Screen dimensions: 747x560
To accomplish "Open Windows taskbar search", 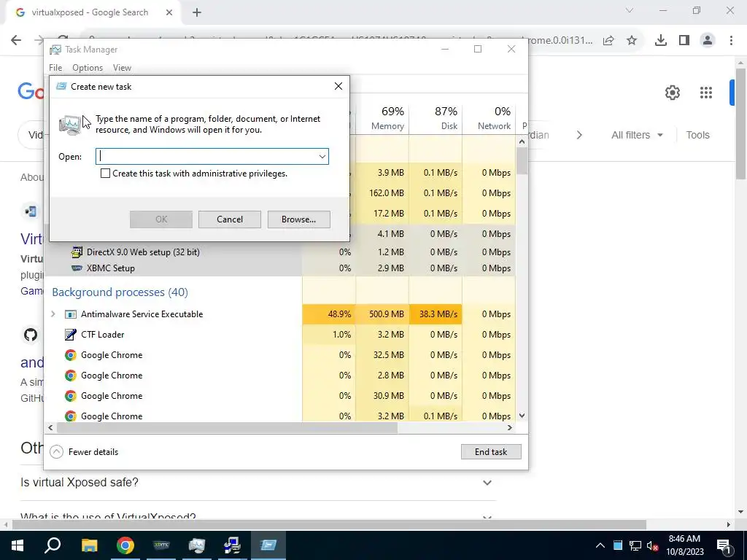I will [53, 545].
